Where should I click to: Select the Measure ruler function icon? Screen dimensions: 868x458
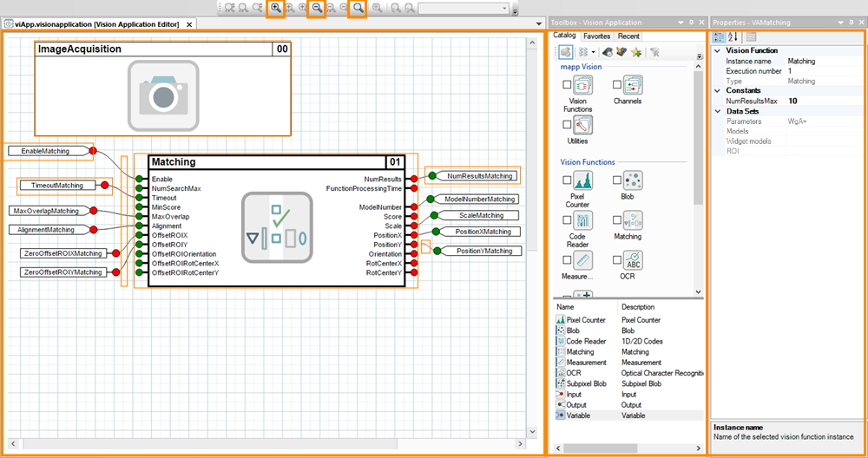(x=582, y=260)
